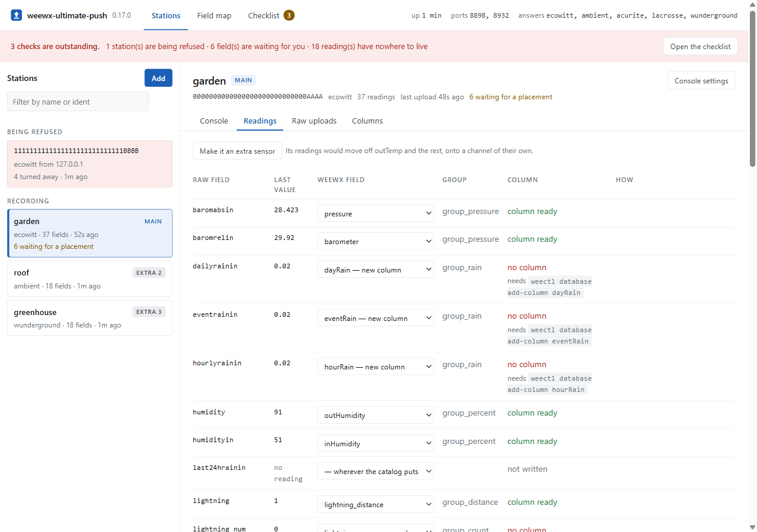The width and height of the screenshot is (757, 532).
Task: Click the MAIN badge beside garden heading
Action: click(244, 80)
